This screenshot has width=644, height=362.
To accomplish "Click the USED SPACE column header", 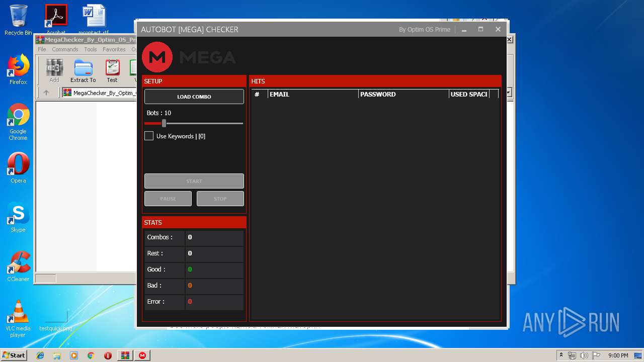I will [x=469, y=94].
